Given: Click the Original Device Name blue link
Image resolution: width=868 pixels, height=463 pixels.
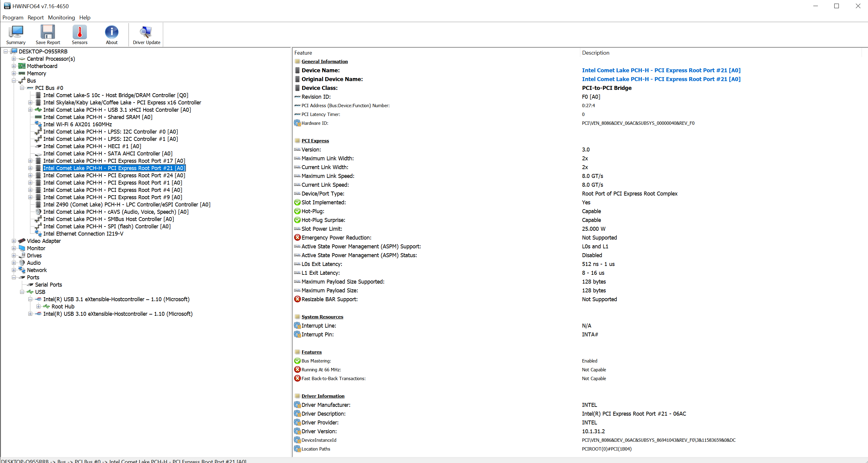Looking at the screenshot, I should pos(661,79).
